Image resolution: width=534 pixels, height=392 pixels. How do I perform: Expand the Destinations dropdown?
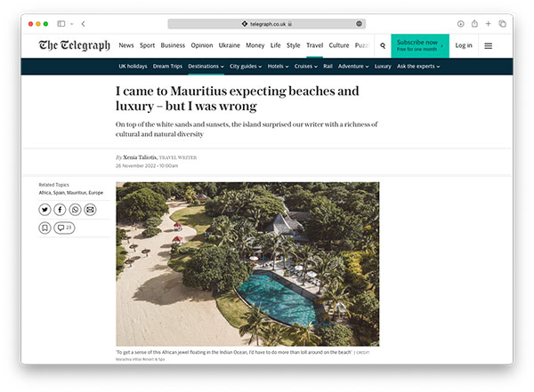point(206,66)
